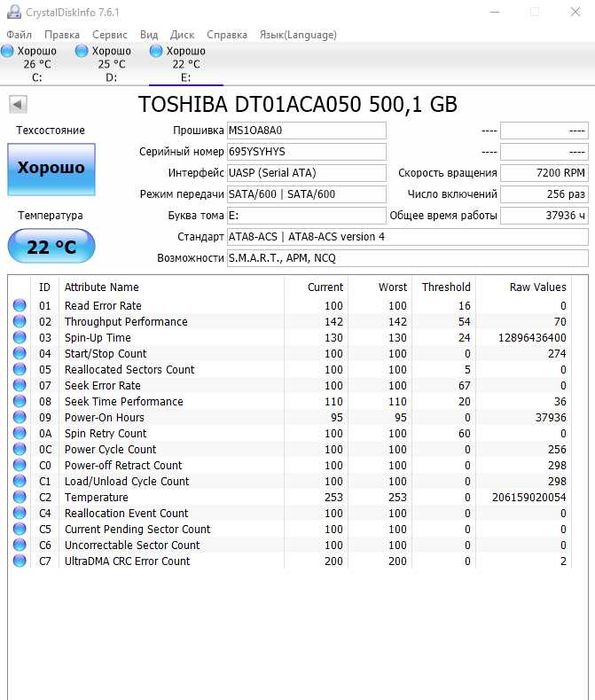Click status icon for Seek Error Rate
The width and height of the screenshot is (595, 700).
click(x=19, y=385)
